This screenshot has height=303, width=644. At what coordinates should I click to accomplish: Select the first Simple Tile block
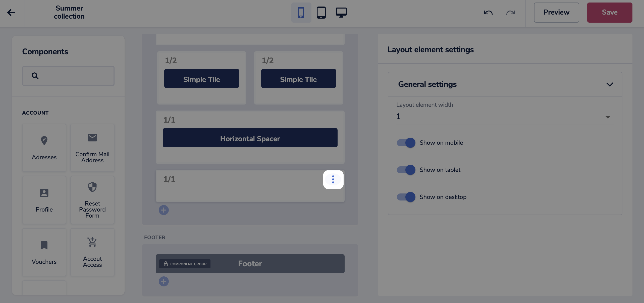tap(202, 78)
